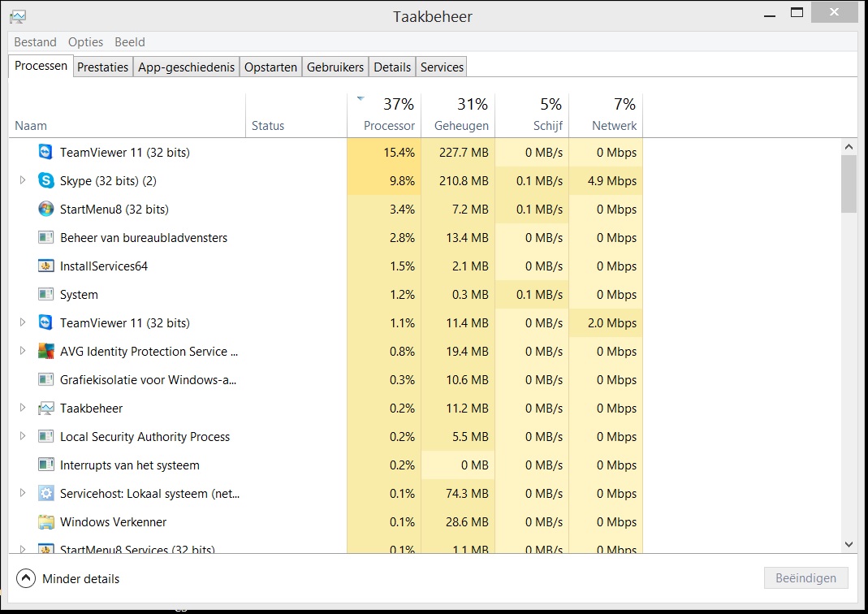
Task: Open the Gebruikers tab
Action: (335, 67)
